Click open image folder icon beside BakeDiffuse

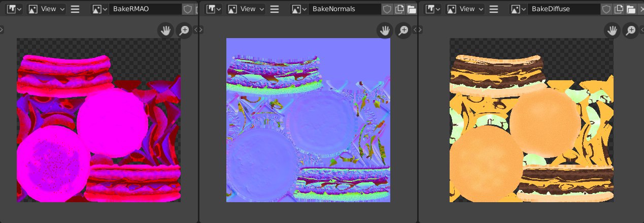click(x=630, y=9)
